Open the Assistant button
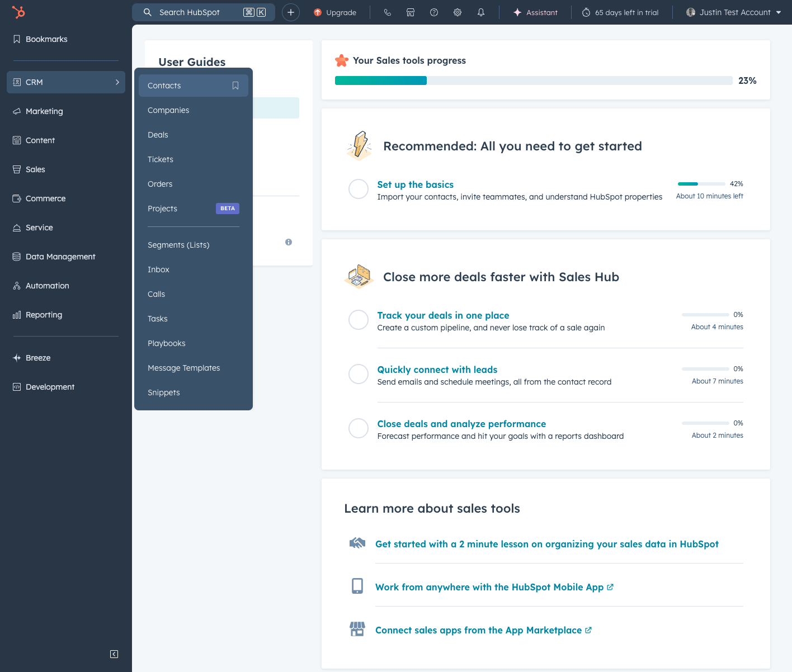This screenshot has height=672, width=792. 535,12
